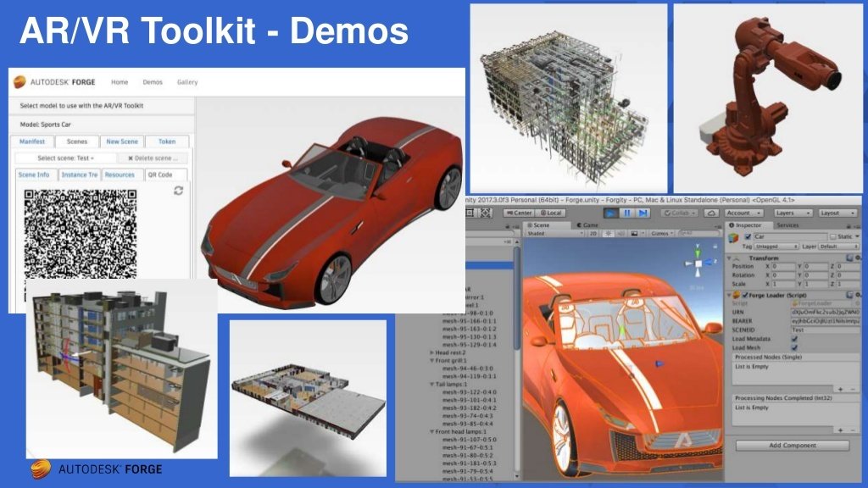Select mesh-93-122-0:4:0 in hierarchy
868x488 pixels.
[x=468, y=392]
